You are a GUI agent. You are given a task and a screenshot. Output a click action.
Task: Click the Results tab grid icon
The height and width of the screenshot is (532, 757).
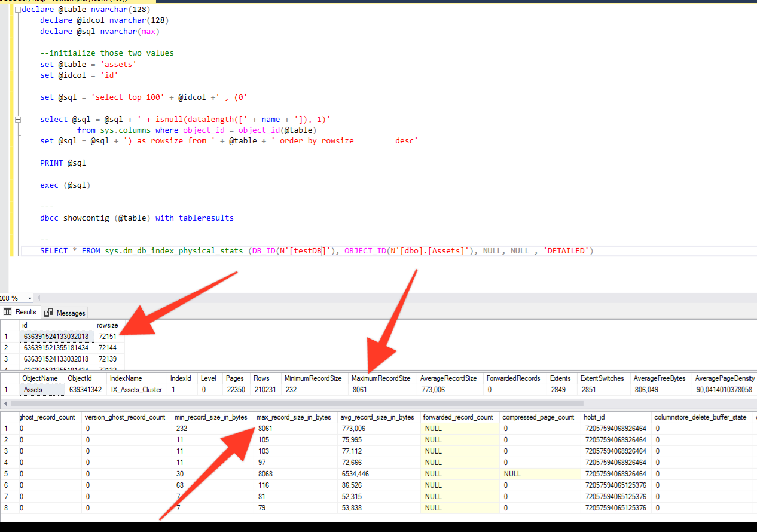(x=8, y=312)
